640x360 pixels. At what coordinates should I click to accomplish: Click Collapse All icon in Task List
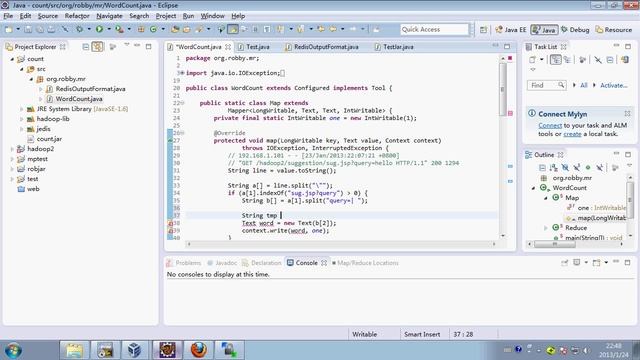tap(610, 60)
